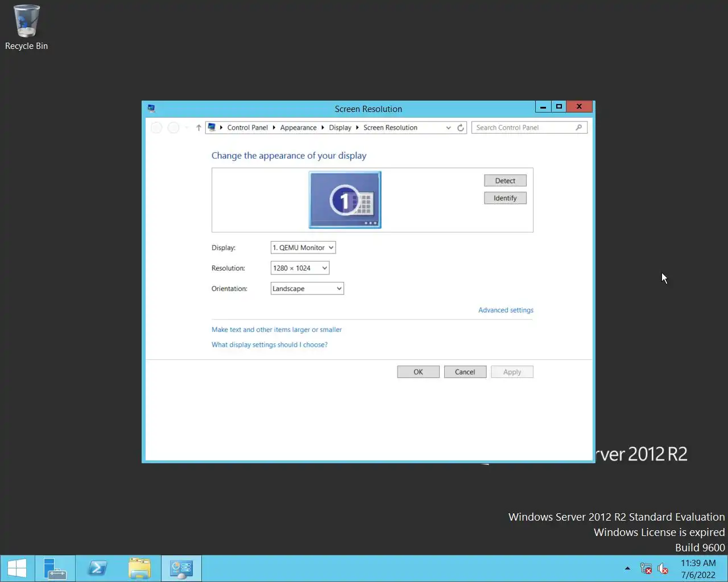Viewport: 728px width, 582px height.
Task: Open File Explorer from taskbar
Action: point(139,568)
